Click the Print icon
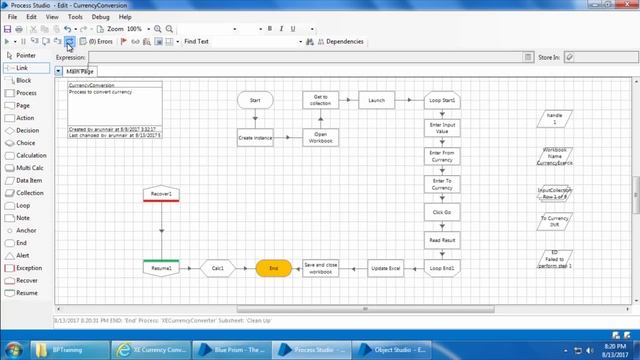Screen dimensions: 640x360 pos(19,29)
